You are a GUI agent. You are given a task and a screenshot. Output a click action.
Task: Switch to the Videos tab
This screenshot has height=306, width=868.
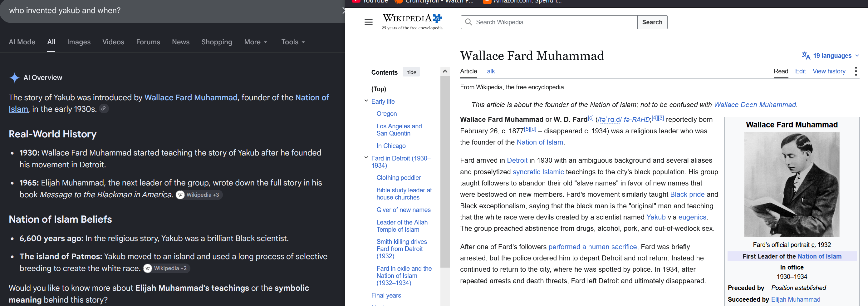click(113, 42)
